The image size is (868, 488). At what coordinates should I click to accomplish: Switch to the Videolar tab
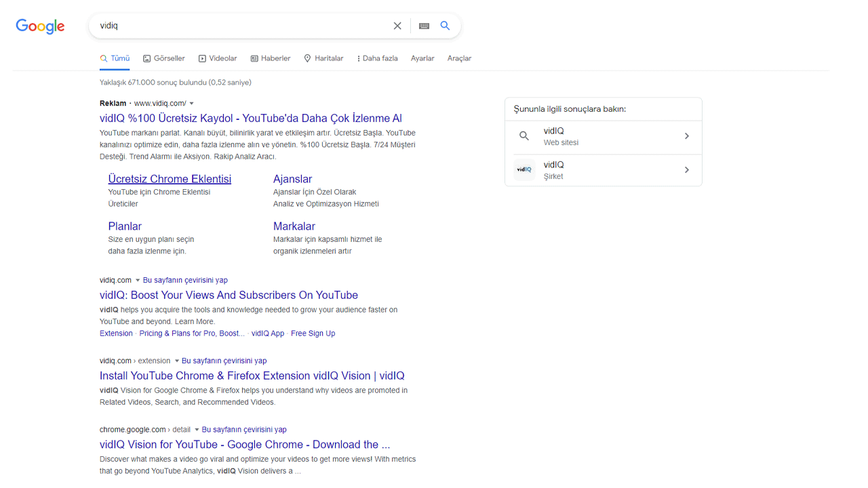pos(218,58)
